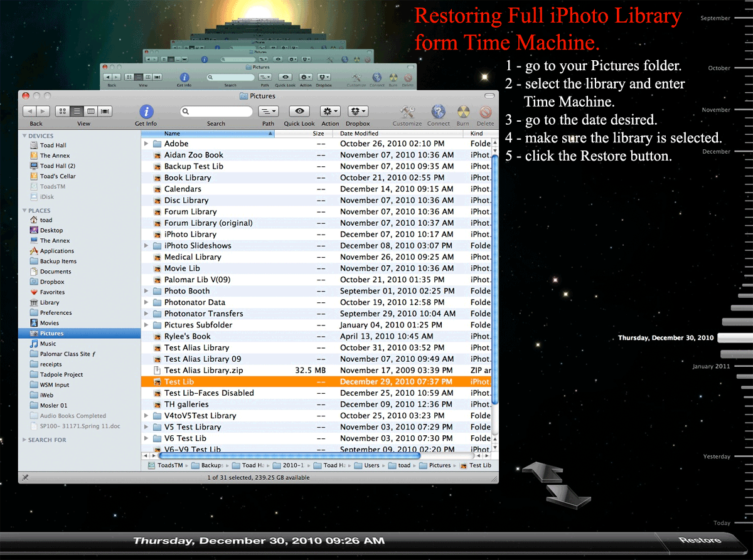
Task: Click the Connect toolbar icon
Action: point(438,112)
